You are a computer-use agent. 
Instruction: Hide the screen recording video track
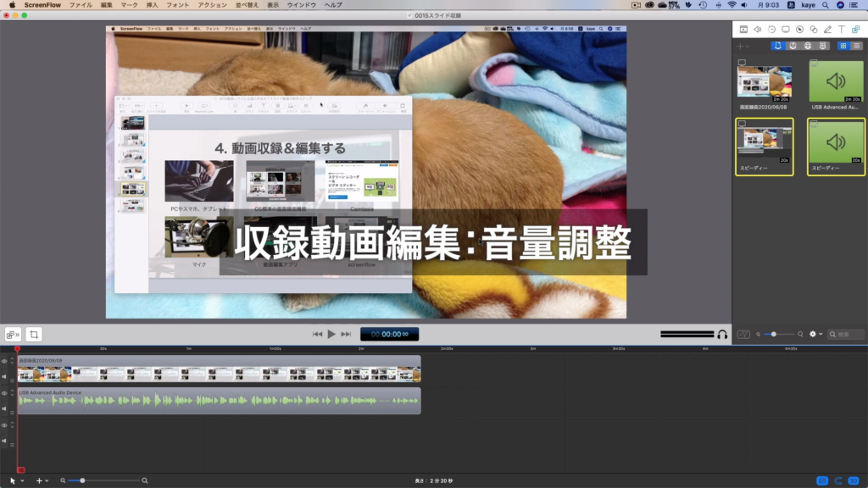[x=4, y=362]
